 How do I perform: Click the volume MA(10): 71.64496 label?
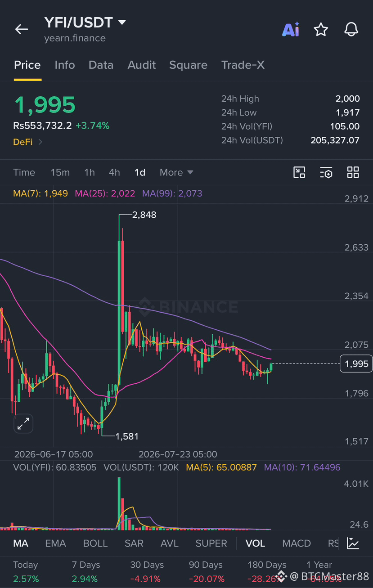point(302,467)
